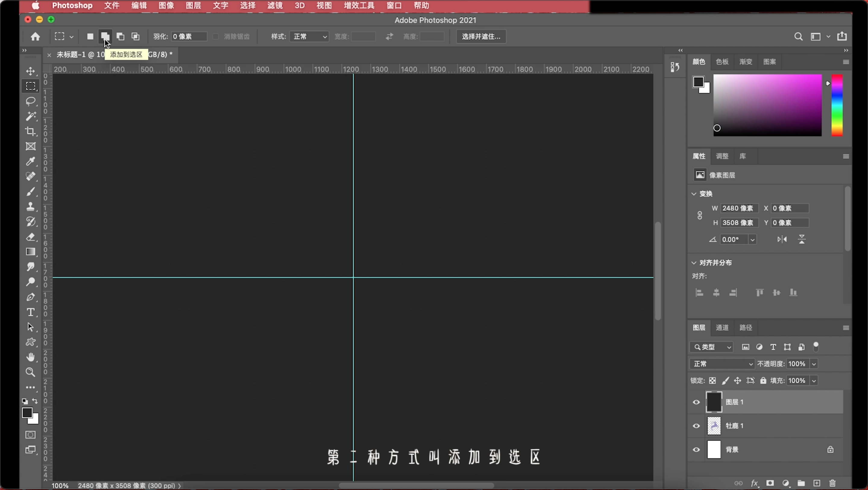Select the Horizontal Type tool
Image resolution: width=868 pixels, height=490 pixels.
[x=31, y=312]
